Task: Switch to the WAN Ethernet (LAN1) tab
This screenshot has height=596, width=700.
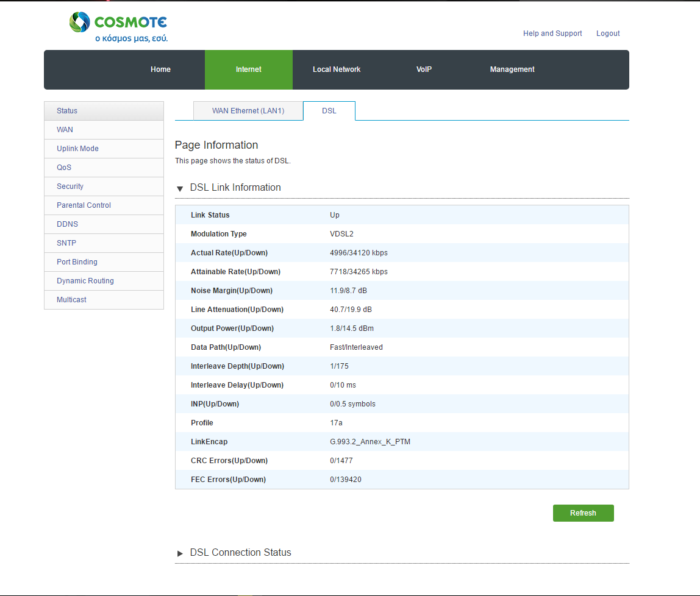Action: (x=248, y=111)
